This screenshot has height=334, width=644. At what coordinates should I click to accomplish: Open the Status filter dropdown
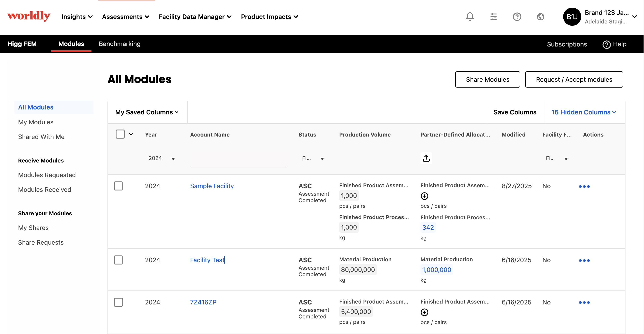313,158
